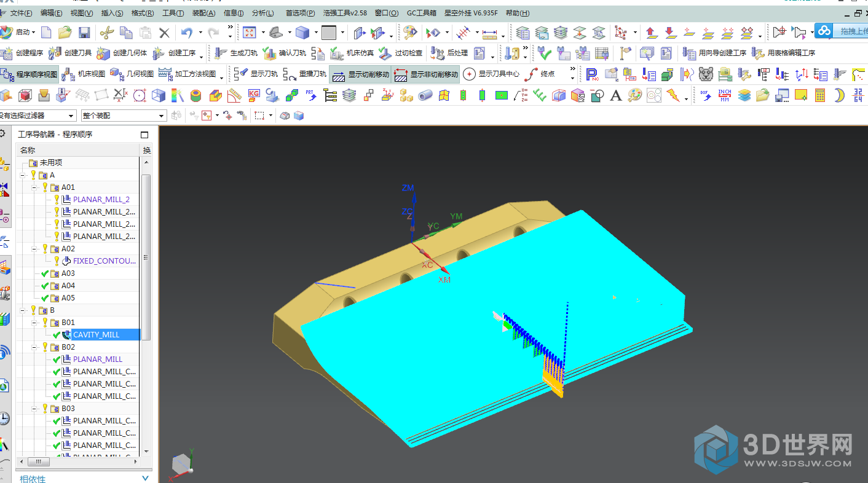Switch to Machine Tool View (机床视图)
The width and height of the screenshot is (868, 483).
tap(83, 74)
